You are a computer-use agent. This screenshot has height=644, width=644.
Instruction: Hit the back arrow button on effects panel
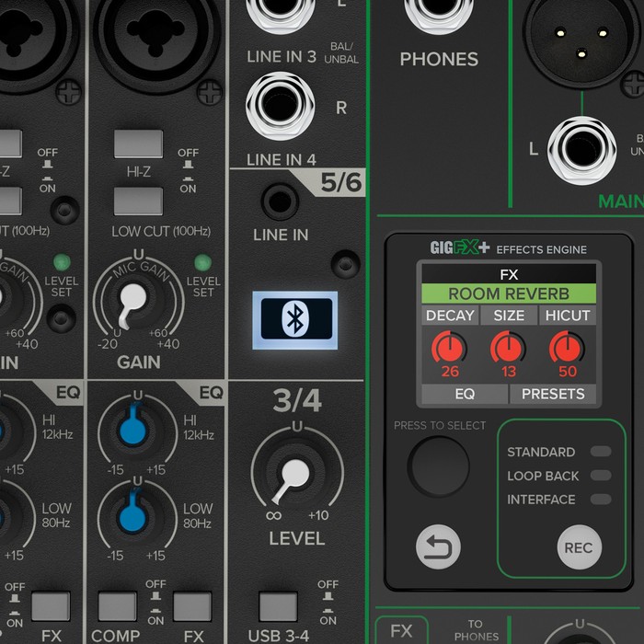click(438, 546)
